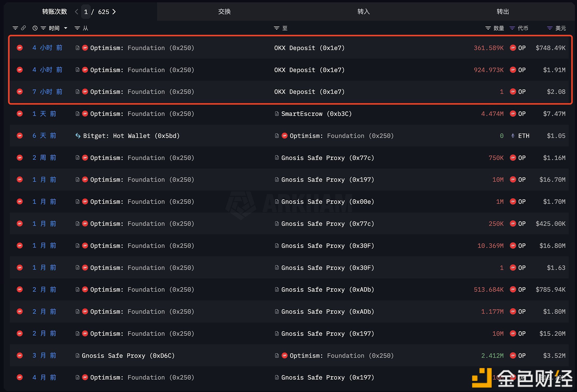Click the ETH token icon in 6 天 前 row
577x392 pixels.
tap(513, 136)
